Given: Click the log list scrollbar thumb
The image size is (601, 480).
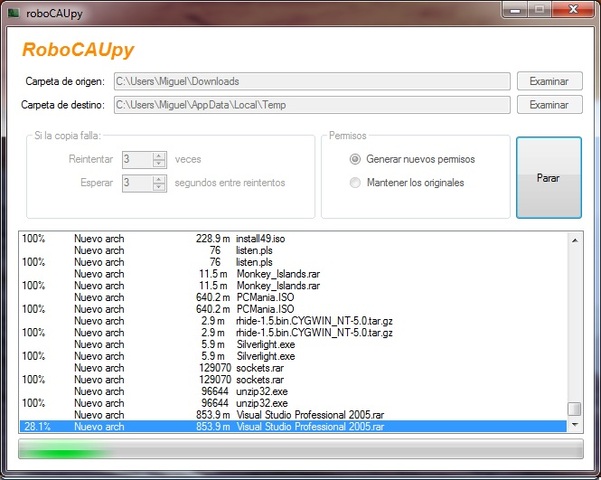Looking at the screenshot, I should [x=575, y=408].
